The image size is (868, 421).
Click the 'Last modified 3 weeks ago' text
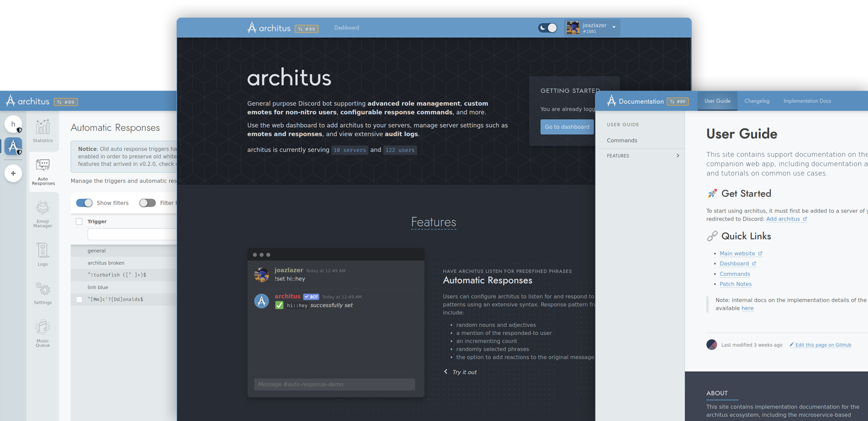tap(751, 345)
